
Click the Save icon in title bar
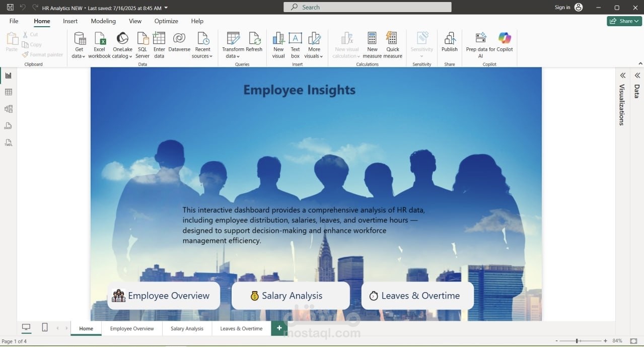10,8
